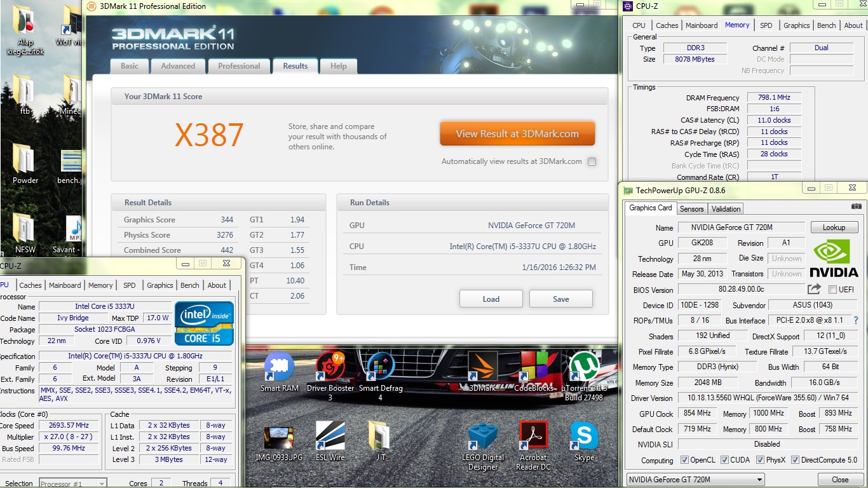Click GPU-Z BIOS Version 80.28.49.00.0c field

pos(741,290)
